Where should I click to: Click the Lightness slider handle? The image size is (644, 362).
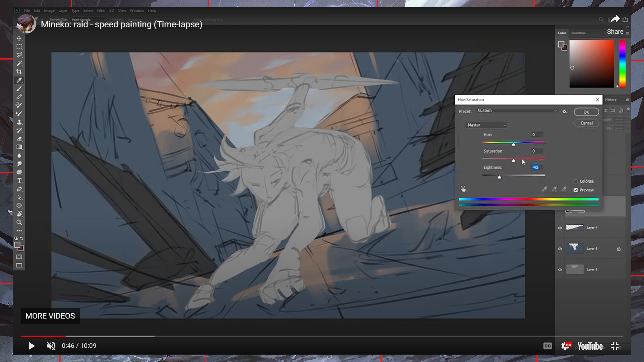(499, 177)
